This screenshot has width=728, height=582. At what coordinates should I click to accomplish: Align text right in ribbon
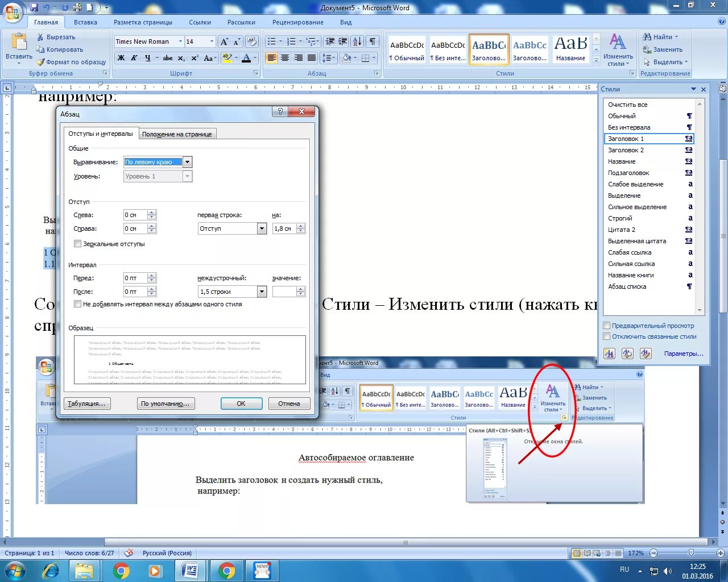[x=298, y=58]
